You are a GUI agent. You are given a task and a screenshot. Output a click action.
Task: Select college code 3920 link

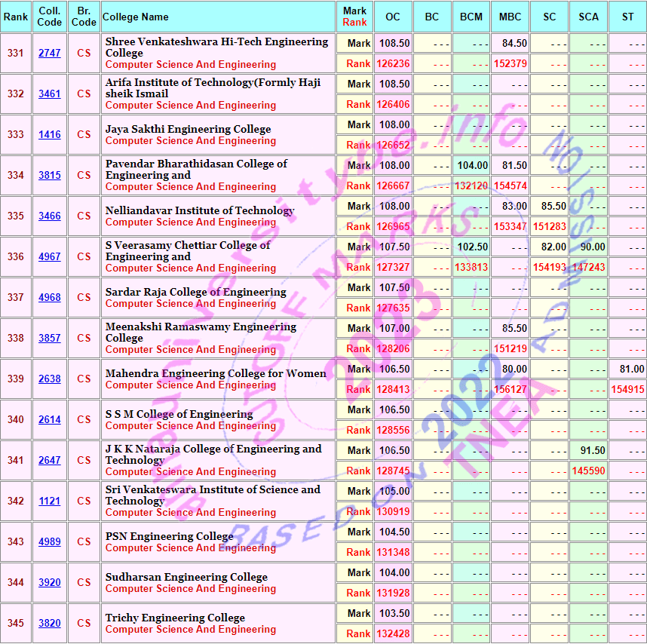tap(50, 583)
